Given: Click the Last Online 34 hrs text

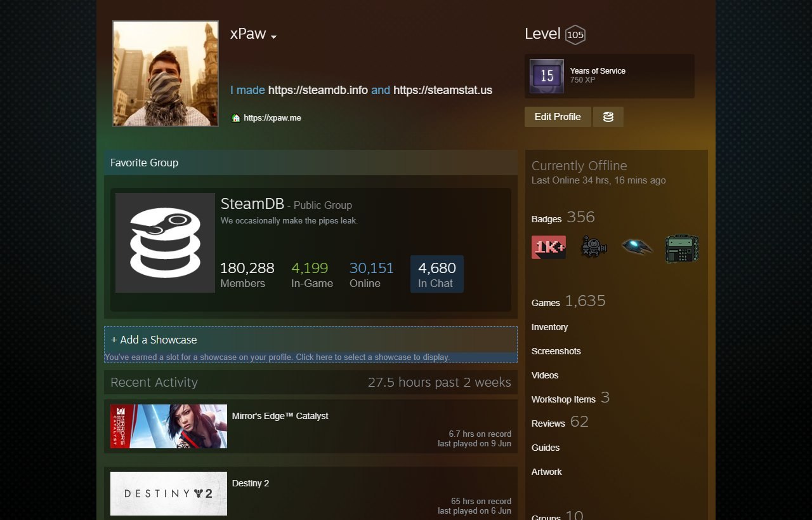Looking at the screenshot, I should pos(599,180).
